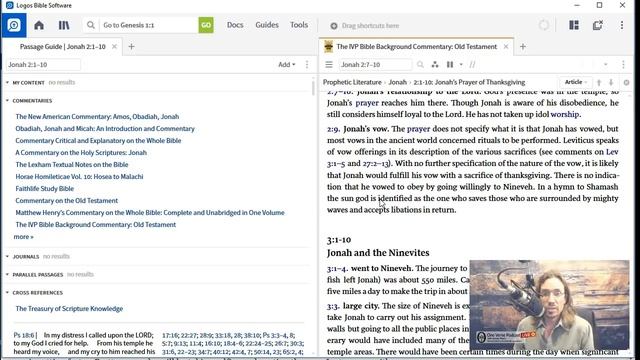
Task: Select the IVP Bible Background Commentary tab
Action: pyautogui.click(x=416, y=47)
